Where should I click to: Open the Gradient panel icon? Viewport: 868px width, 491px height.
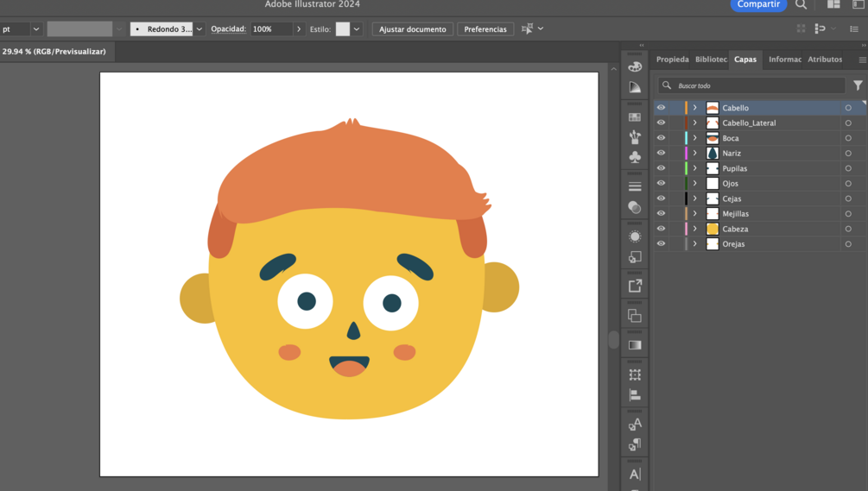click(635, 345)
